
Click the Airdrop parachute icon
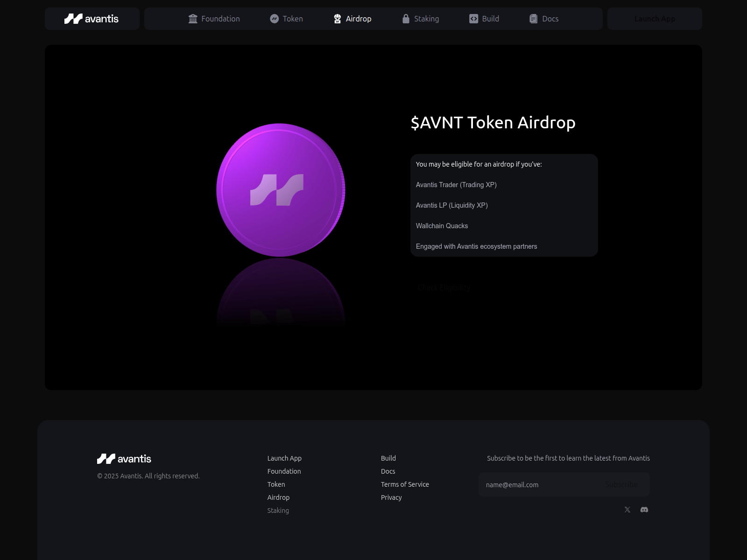[338, 19]
